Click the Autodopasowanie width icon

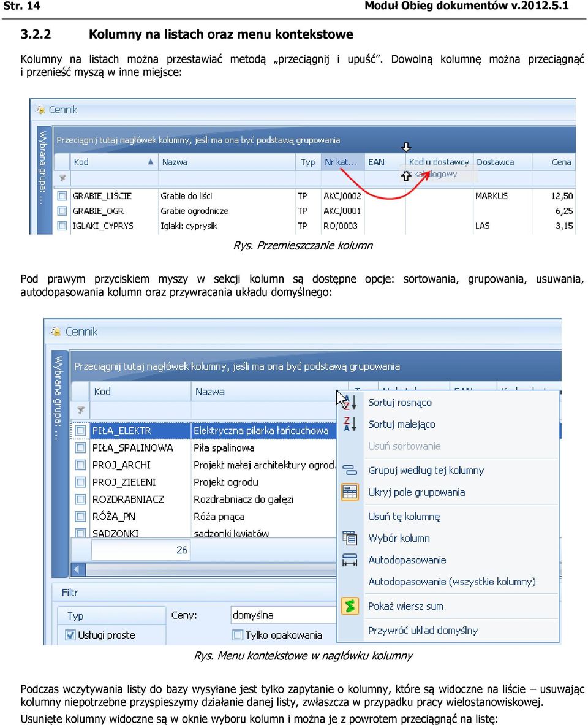point(350,560)
